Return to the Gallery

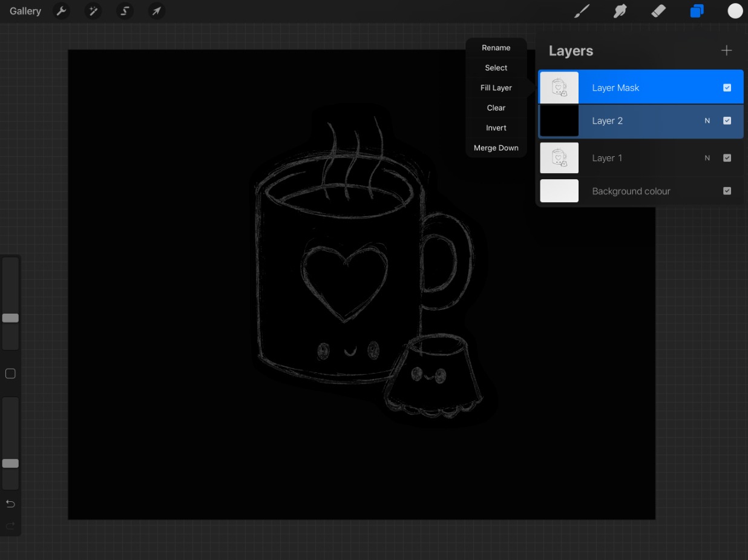pos(24,10)
